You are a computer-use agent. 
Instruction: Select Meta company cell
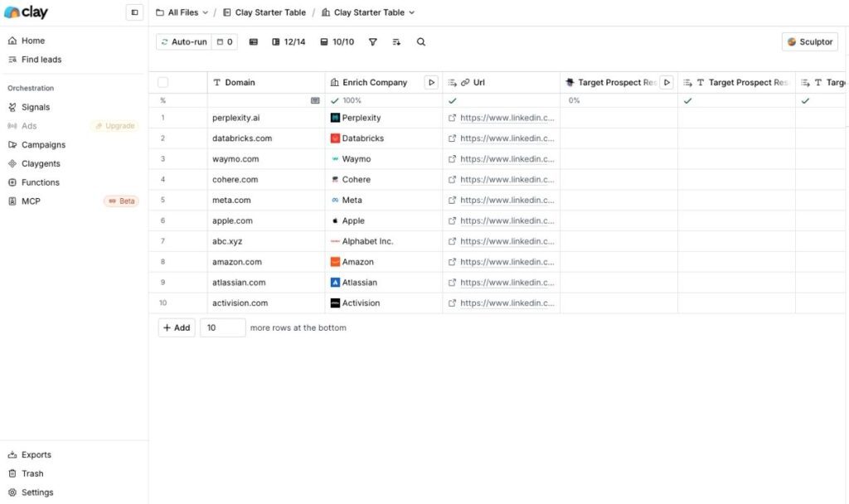coord(384,200)
